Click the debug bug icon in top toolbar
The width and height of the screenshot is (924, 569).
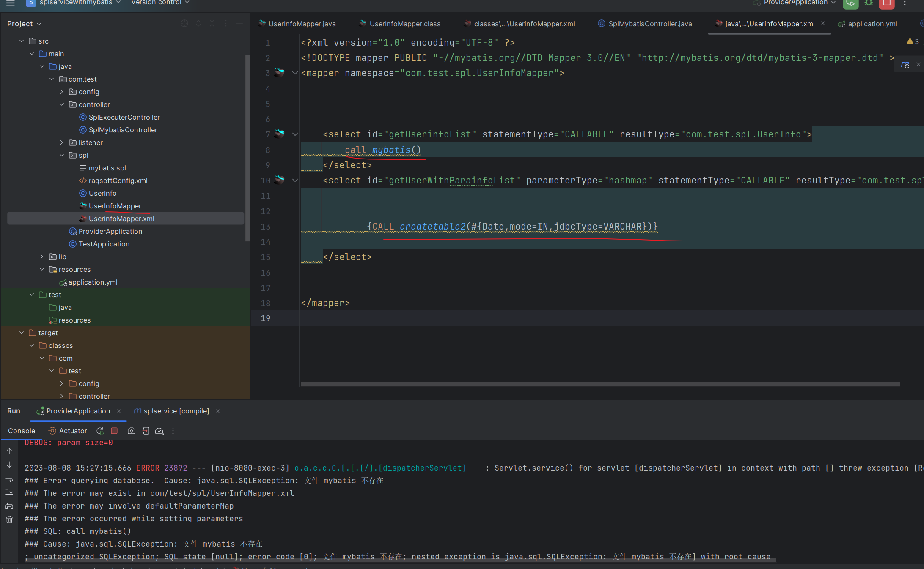(x=869, y=3)
